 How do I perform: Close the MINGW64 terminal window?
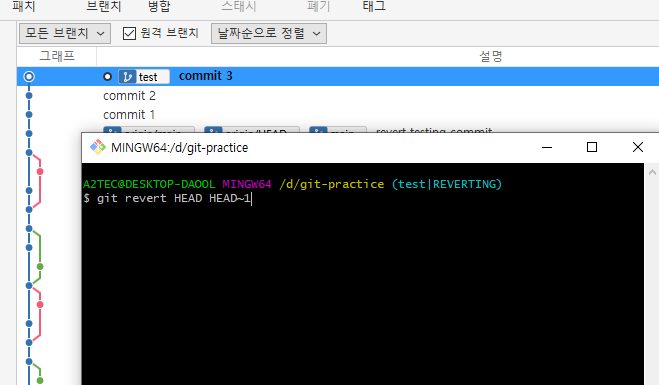638,148
